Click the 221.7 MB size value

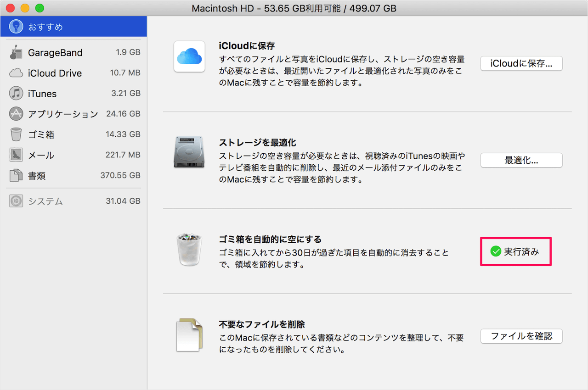[x=123, y=155]
